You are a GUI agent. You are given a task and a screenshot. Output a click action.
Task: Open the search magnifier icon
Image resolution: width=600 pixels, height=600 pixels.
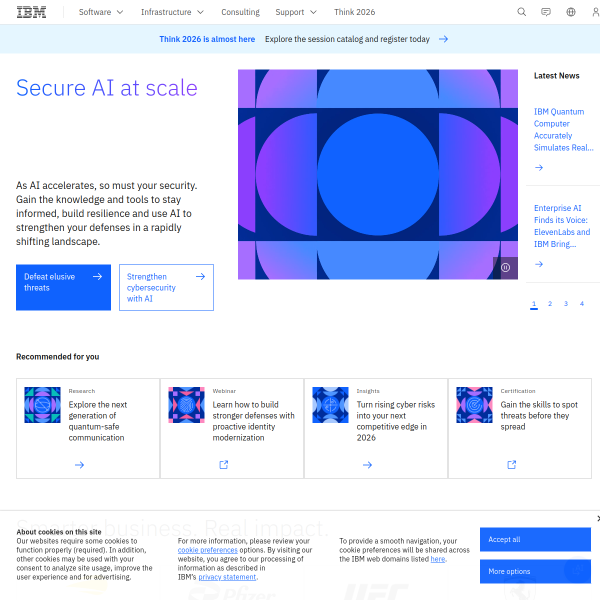(x=521, y=12)
